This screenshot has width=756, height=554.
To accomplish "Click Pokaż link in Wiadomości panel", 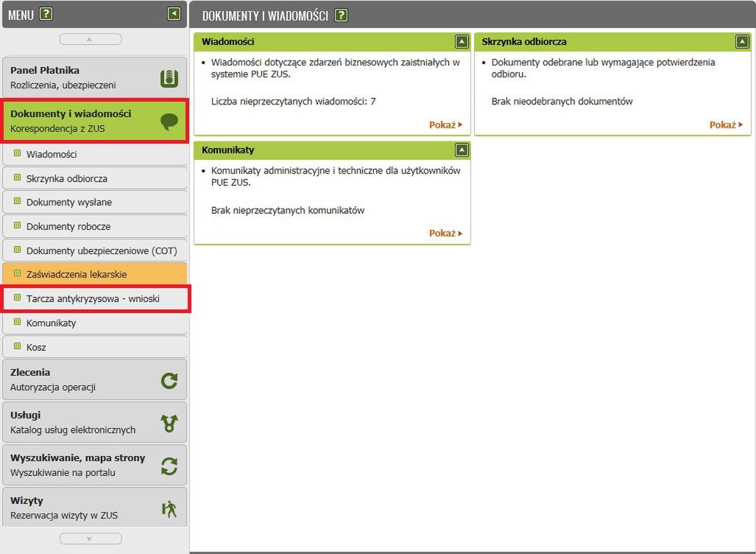I will pyautogui.click(x=445, y=125).
